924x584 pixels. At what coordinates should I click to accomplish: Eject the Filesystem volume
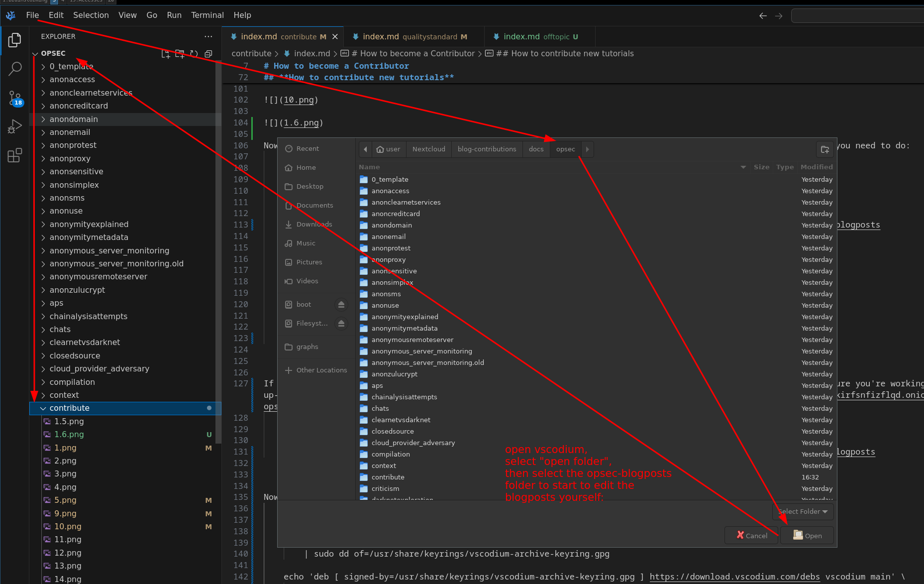[341, 324]
